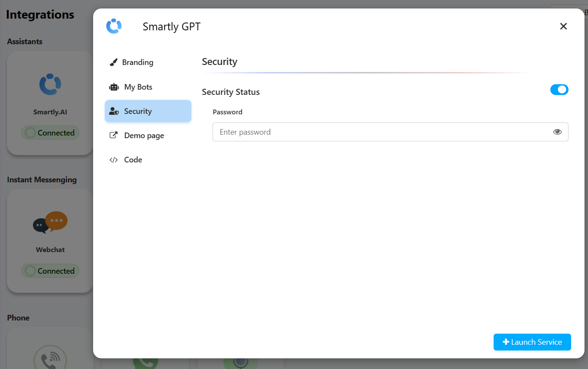The image size is (588, 369).
Task: Click the Smartly GPT logo icon
Action: pyautogui.click(x=114, y=26)
